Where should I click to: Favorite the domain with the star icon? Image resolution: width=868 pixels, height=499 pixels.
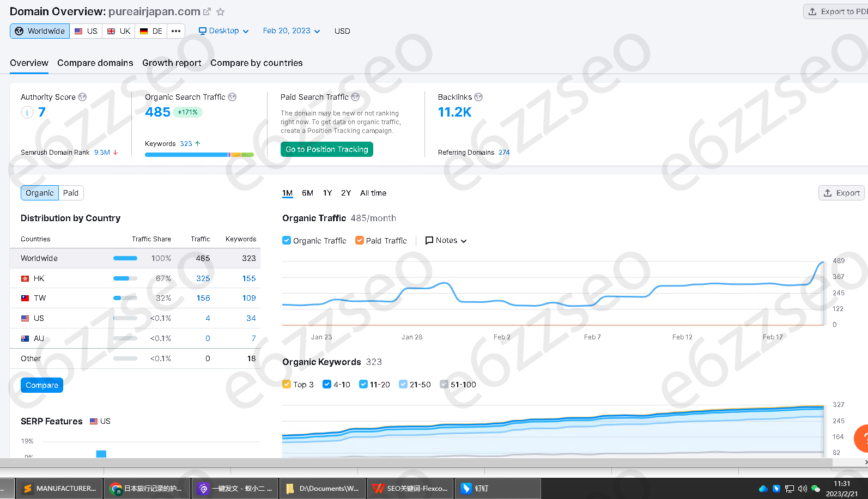(x=221, y=11)
